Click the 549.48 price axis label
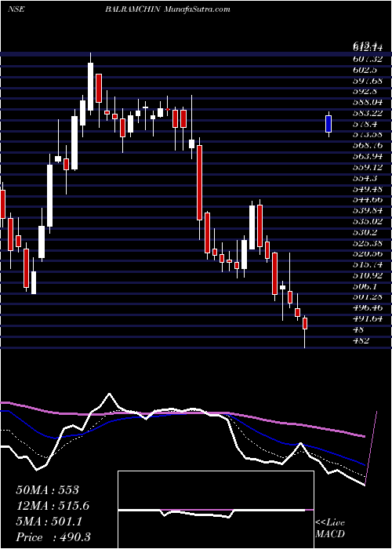Image resolution: width=392 pixels, height=549 pixels. (368, 189)
